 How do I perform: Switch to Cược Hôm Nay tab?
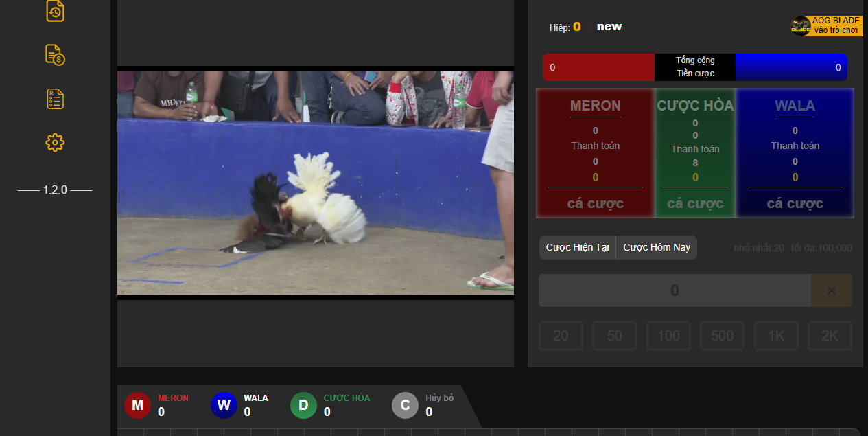click(x=657, y=247)
